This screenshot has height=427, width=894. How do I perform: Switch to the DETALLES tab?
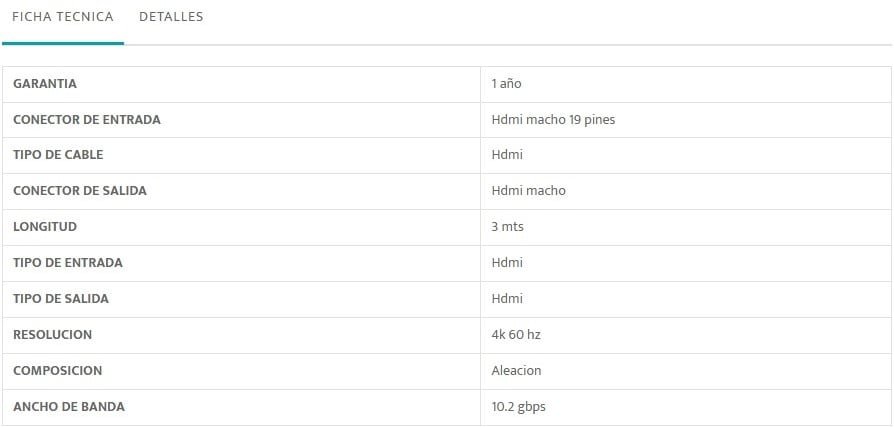pyautogui.click(x=171, y=17)
